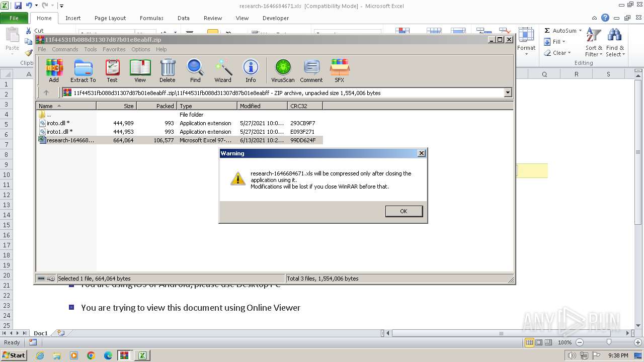
Task: Open the Options menu
Action: pyautogui.click(x=141, y=49)
